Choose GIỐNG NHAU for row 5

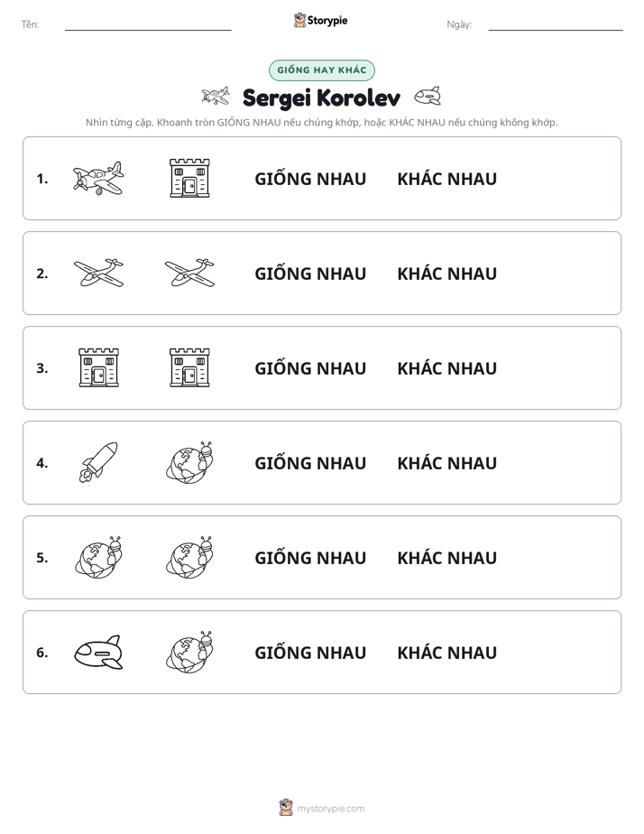point(310,558)
